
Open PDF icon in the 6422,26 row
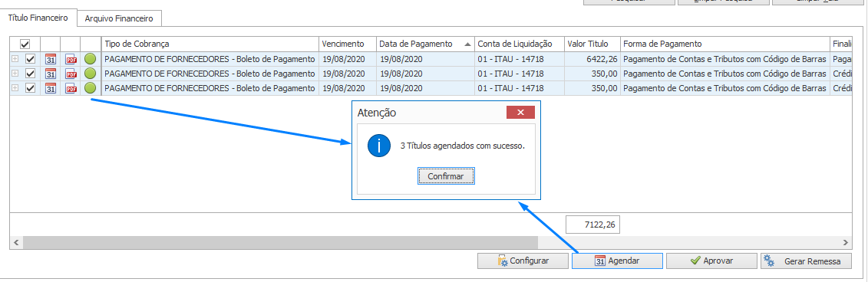71,59
